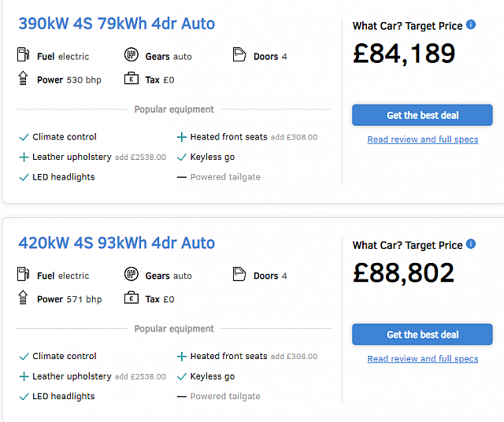The height and width of the screenshot is (422, 504).
Task: Click the fuel pump icon on the 390kW listing
Action: [23, 54]
